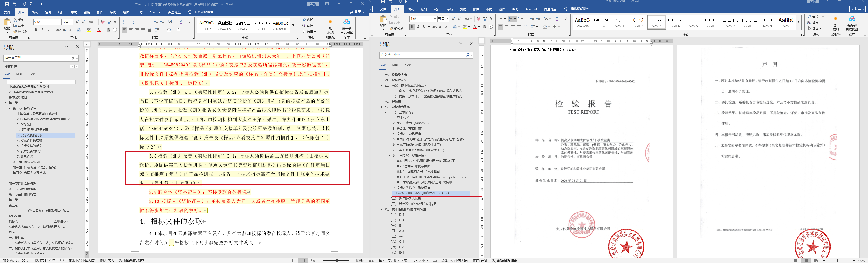This screenshot has width=868, height=263.
Task: Grow font size in right Word window
Action: point(453,19)
